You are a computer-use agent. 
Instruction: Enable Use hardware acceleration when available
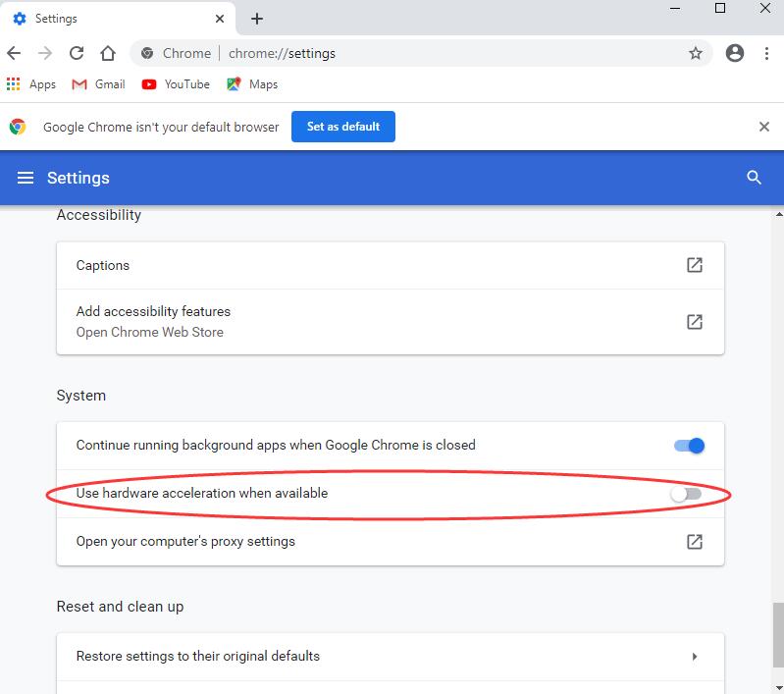(686, 495)
